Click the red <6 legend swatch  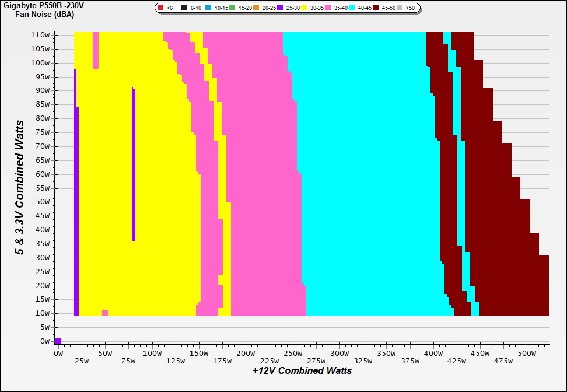[x=160, y=9]
